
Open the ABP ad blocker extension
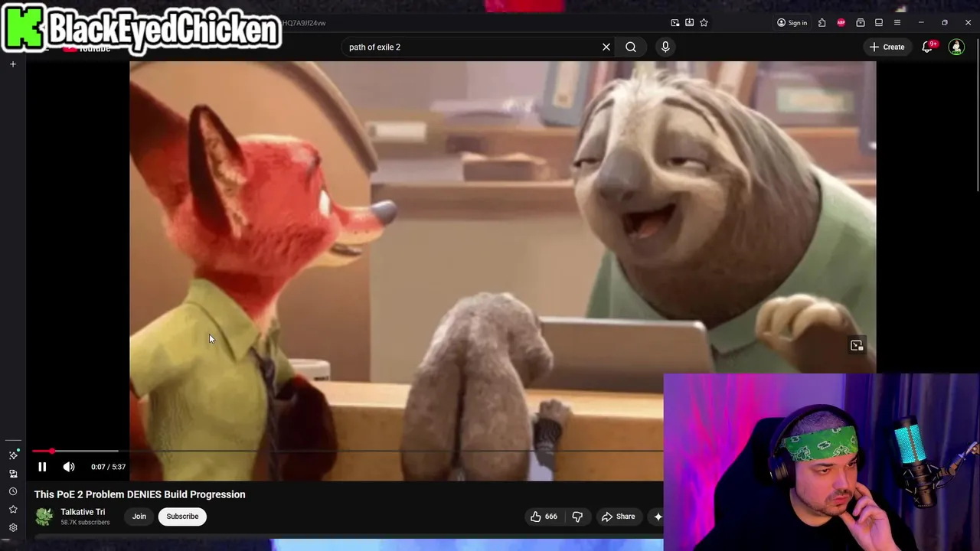841,23
